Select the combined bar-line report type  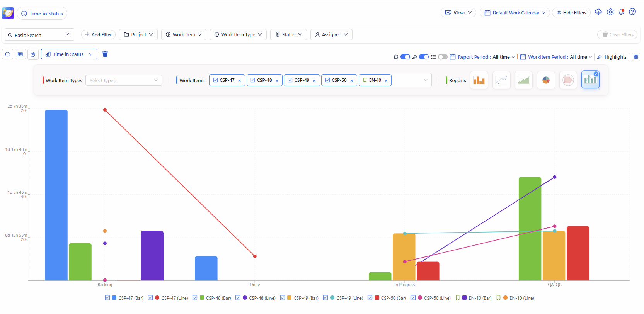point(590,80)
